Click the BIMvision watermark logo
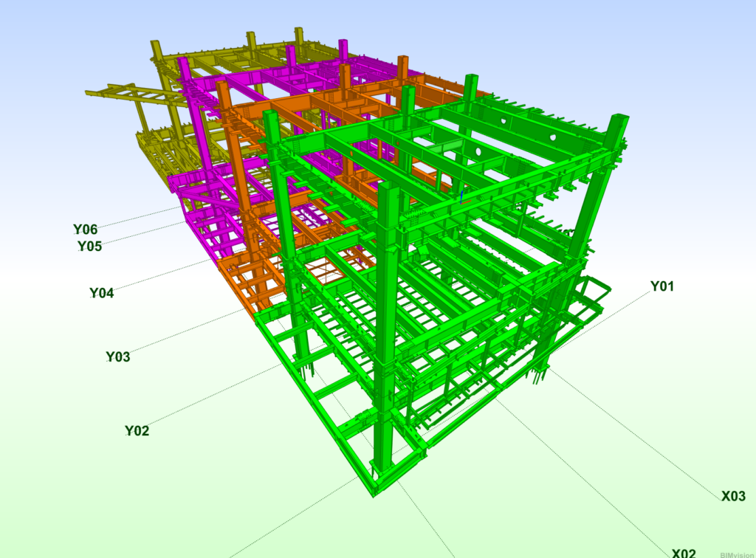Image resolution: width=756 pixels, height=558 pixels. (736, 553)
